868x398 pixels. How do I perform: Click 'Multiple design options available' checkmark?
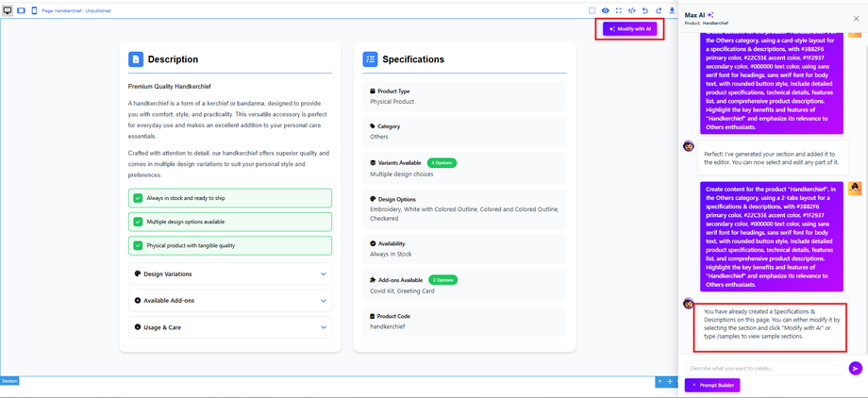pyautogui.click(x=138, y=222)
